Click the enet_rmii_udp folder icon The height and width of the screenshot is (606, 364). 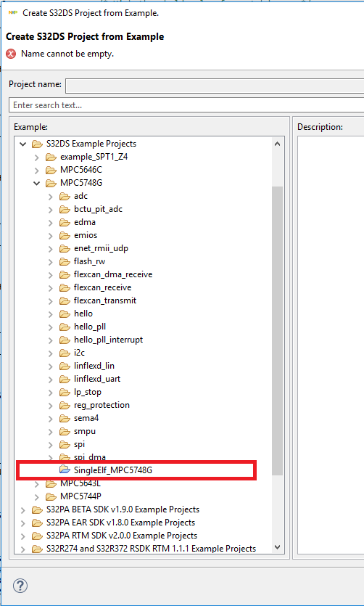tap(65, 248)
